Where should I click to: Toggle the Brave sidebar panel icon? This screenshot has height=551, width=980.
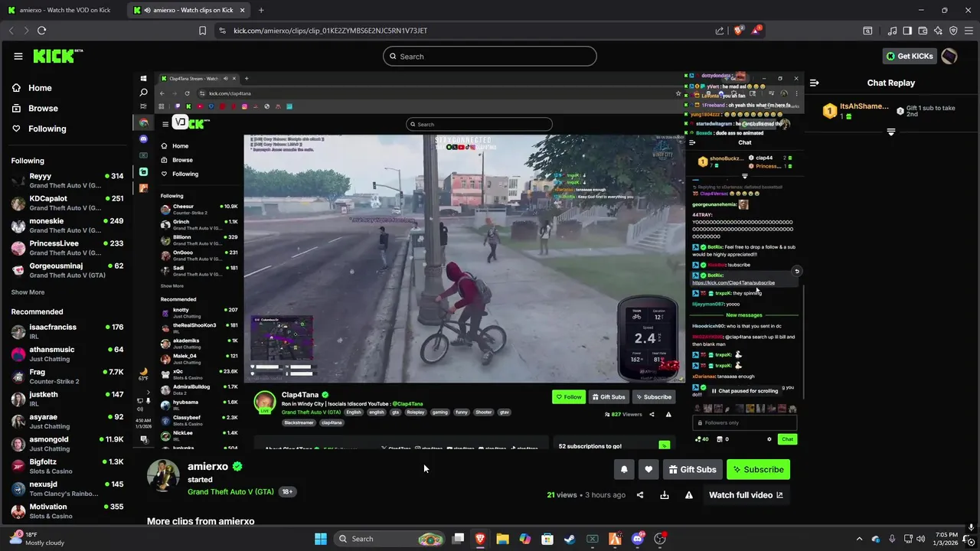tap(907, 31)
